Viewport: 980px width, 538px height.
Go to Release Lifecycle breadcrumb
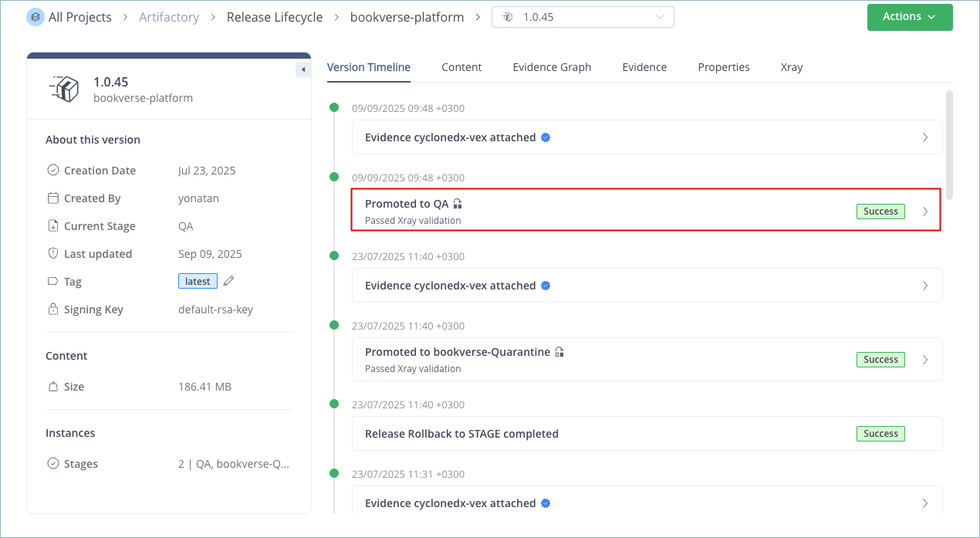coord(275,17)
